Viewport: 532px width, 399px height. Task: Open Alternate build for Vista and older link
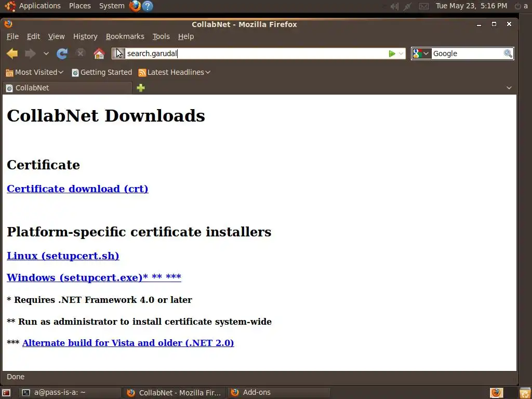pos(128,343)
